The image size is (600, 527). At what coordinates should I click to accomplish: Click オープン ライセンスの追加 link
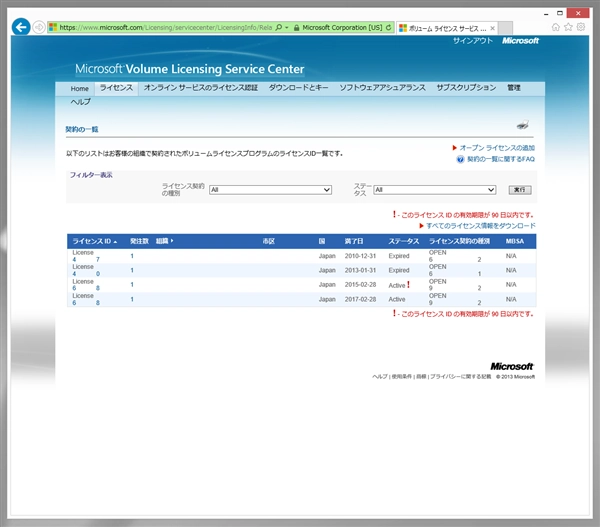point(497,148)
